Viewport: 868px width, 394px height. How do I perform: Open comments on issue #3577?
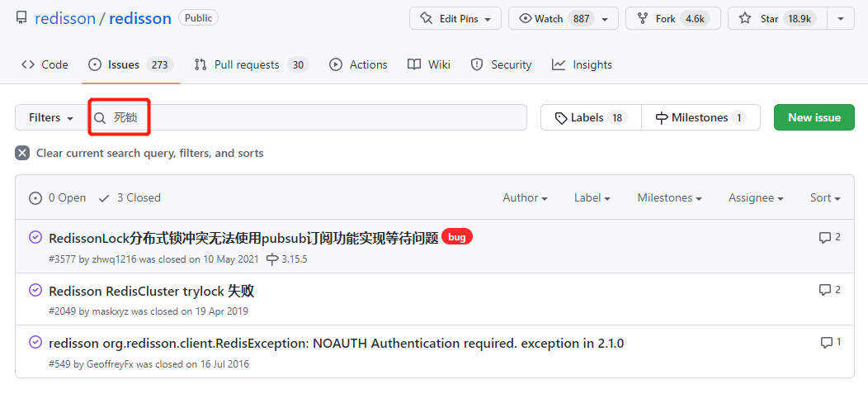[x=830, y=237]
